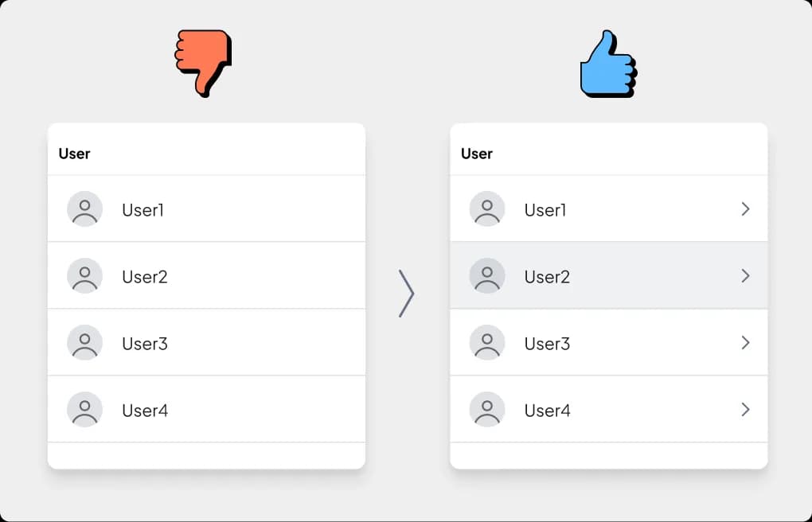Expand User3 using its chevron arrow
The image size is (812, 522).
(745, 342)
